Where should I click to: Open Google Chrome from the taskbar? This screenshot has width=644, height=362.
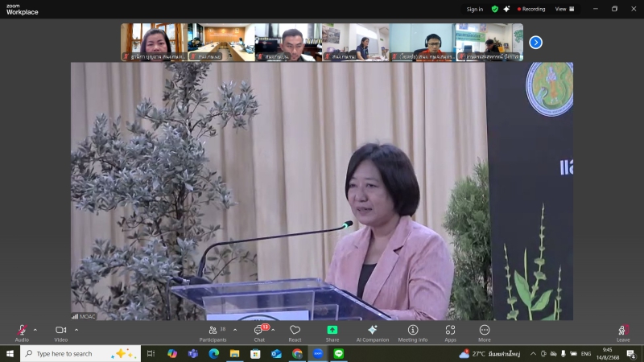coord(297,353)
